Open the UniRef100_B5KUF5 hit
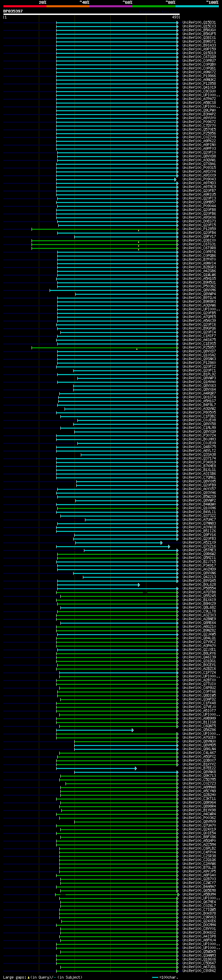 pos(199,34)
